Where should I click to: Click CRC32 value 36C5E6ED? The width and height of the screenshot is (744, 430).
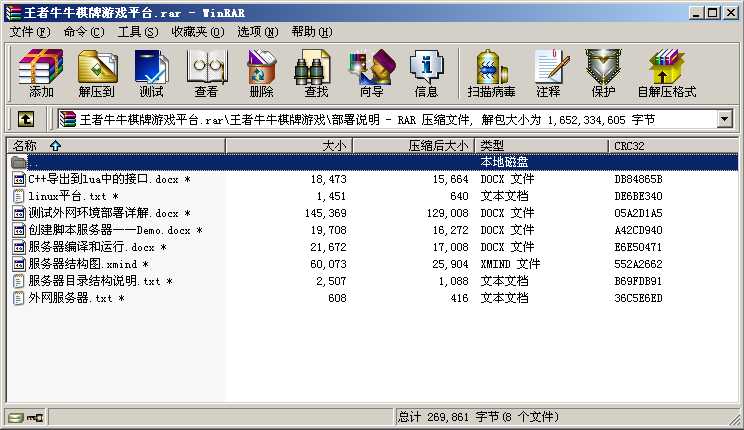click(x=638, y=298)
